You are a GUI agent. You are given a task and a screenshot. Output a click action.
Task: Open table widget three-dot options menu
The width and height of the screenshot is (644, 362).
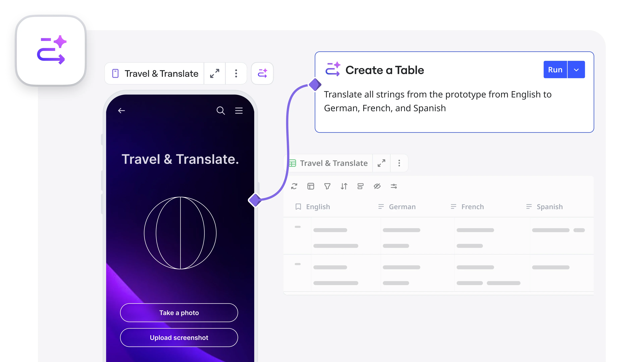pos(399,163)
